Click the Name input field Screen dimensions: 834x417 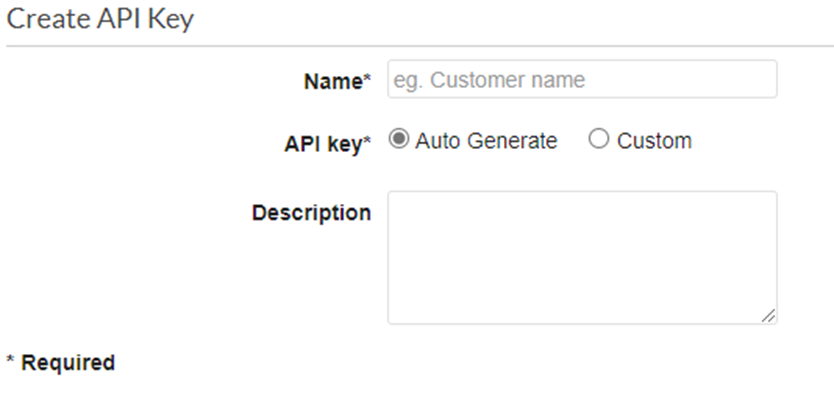click(582, 80)
